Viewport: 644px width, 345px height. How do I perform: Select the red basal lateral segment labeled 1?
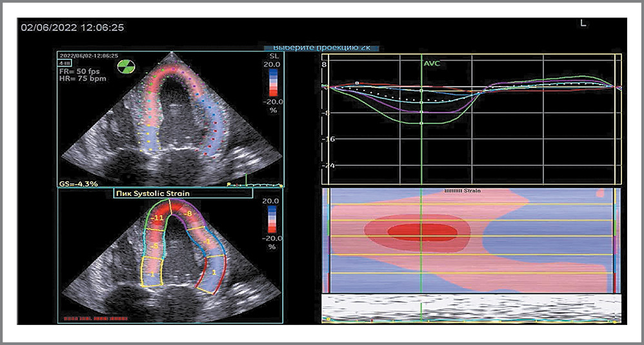point(214,275)
